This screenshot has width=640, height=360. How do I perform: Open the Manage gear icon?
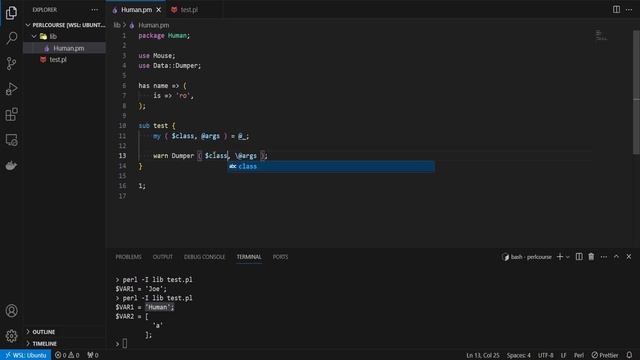11,336
